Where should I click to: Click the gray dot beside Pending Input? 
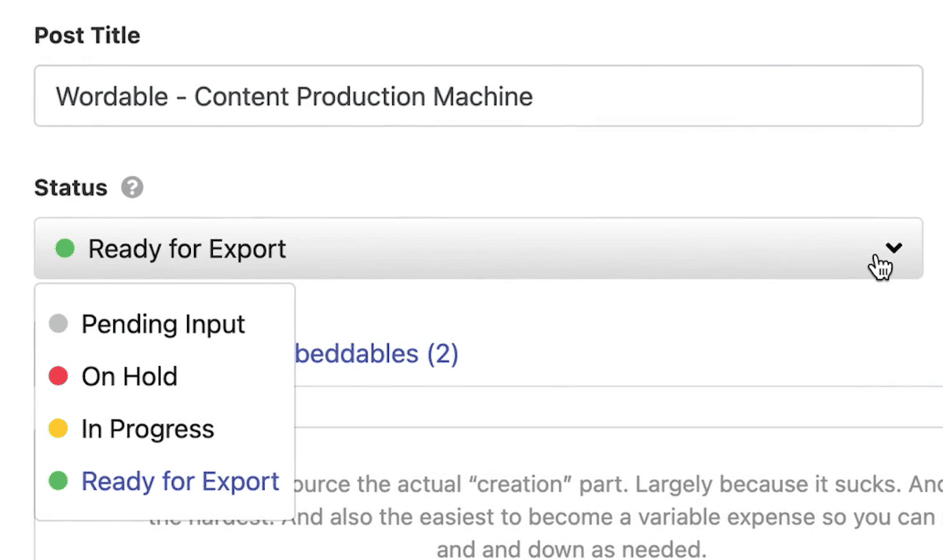[58, 324]
